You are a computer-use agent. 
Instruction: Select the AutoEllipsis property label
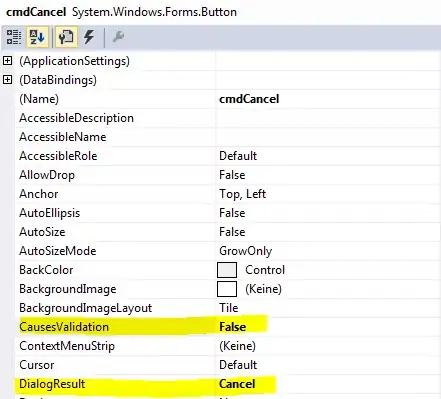point(50,213)
